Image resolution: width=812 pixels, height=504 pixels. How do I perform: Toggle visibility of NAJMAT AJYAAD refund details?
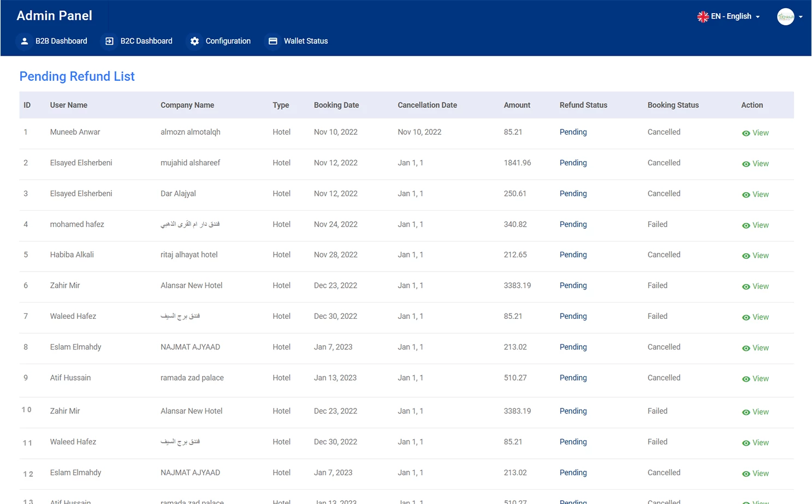coord(755,348)
